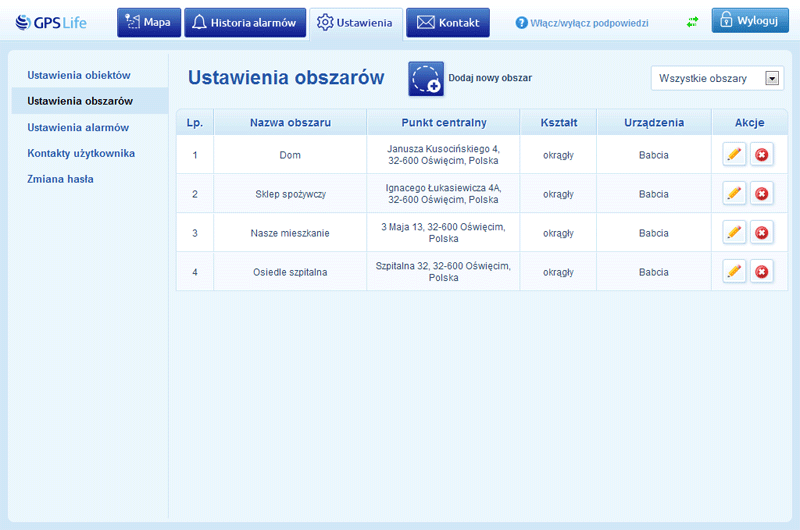The width and height of the screenshot is (800, 530).
Task: Open Kontakty użytkownika in sidebar
Action: [x=81, y=153]
